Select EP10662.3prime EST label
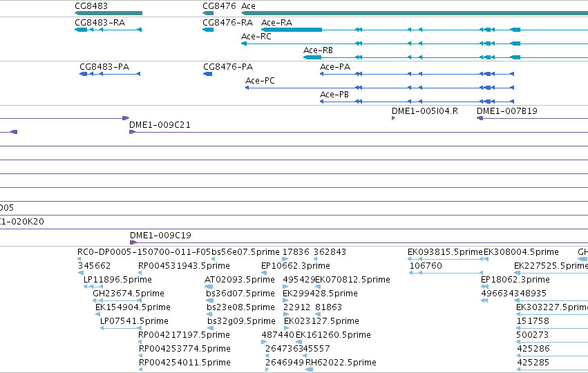Viewport: 588px width, 373px height. click(296, 266)
